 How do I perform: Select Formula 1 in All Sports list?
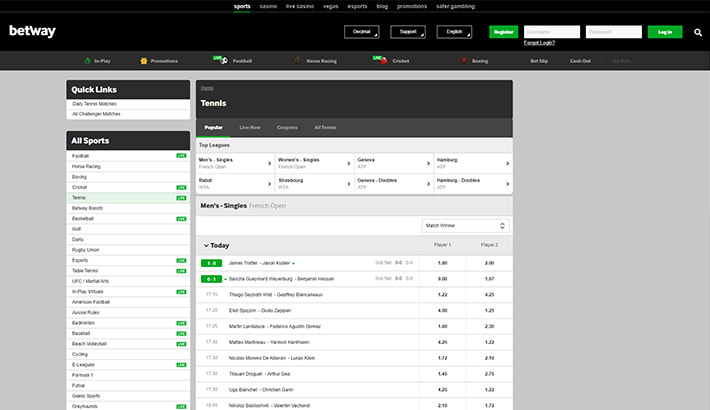pos(128,375)
